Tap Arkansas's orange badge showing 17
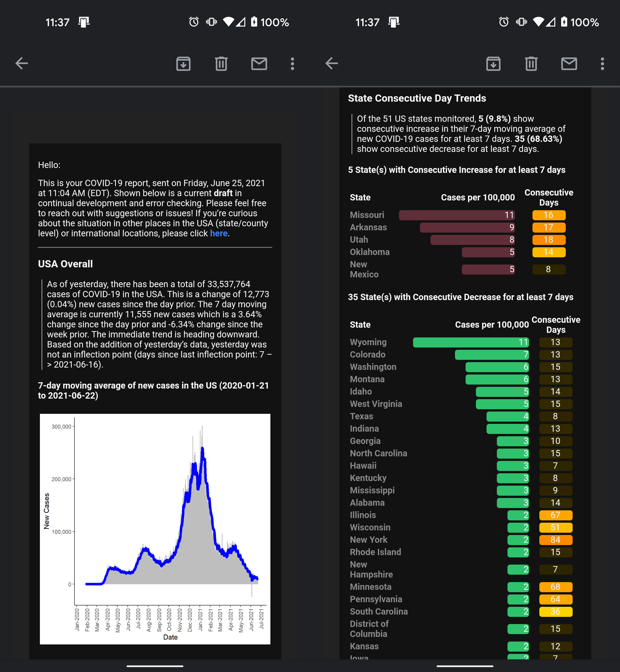The height and width of the screenshot is (672, 620). click(549, 227)
